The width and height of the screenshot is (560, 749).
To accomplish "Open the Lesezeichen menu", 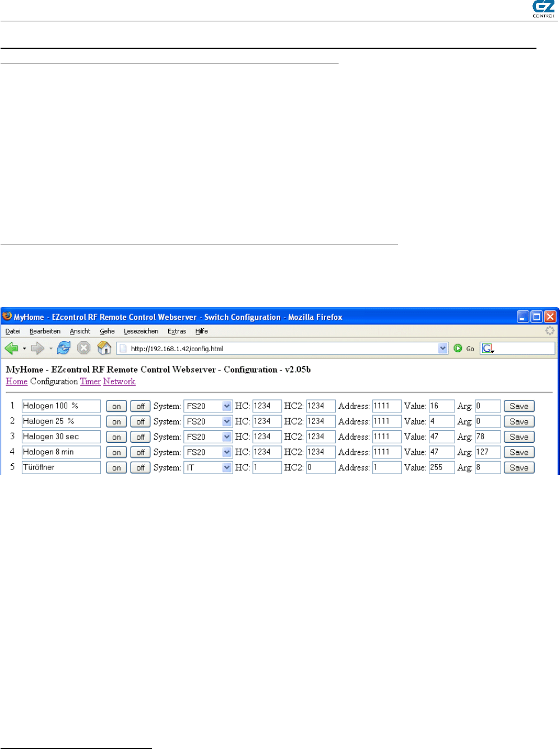I will point(141,332).
